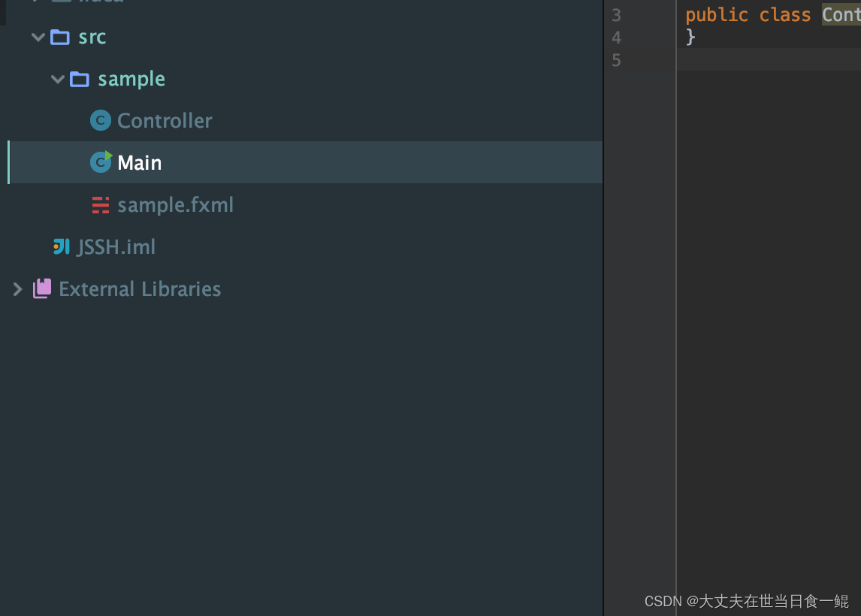The height and width of the screenshot is (616, 861).
Task: Click the JSSH.iml module file icon
Action: (62, 246)
